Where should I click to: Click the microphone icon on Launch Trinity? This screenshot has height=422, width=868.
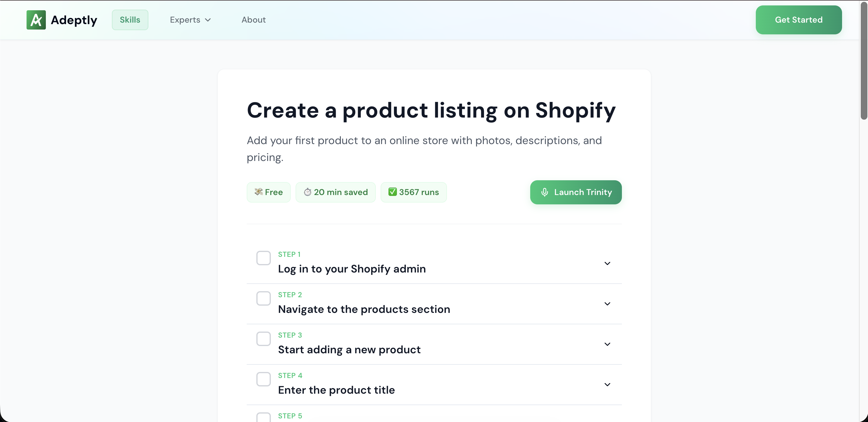544,192
